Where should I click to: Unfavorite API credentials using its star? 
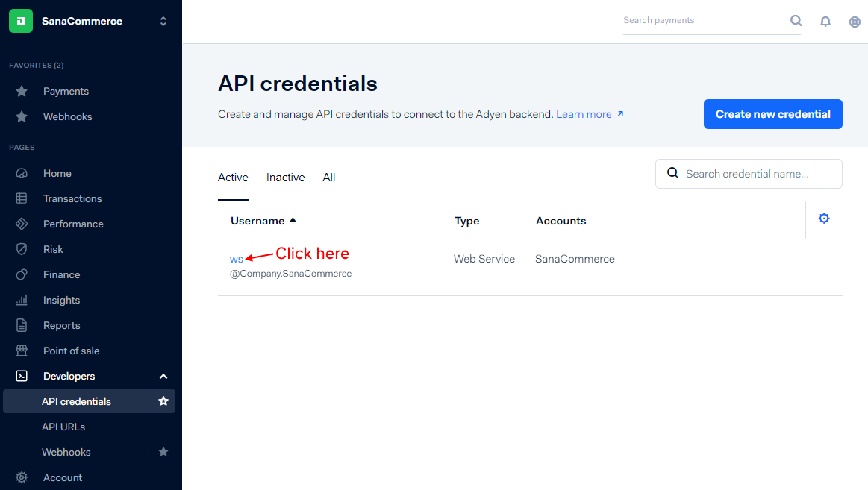[163, 401]
